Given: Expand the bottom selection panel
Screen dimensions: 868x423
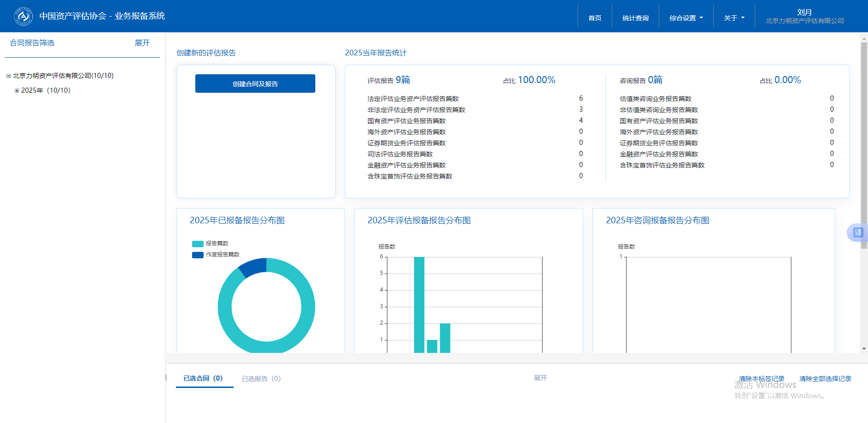Looking at the screenshot, I should 540,378.
